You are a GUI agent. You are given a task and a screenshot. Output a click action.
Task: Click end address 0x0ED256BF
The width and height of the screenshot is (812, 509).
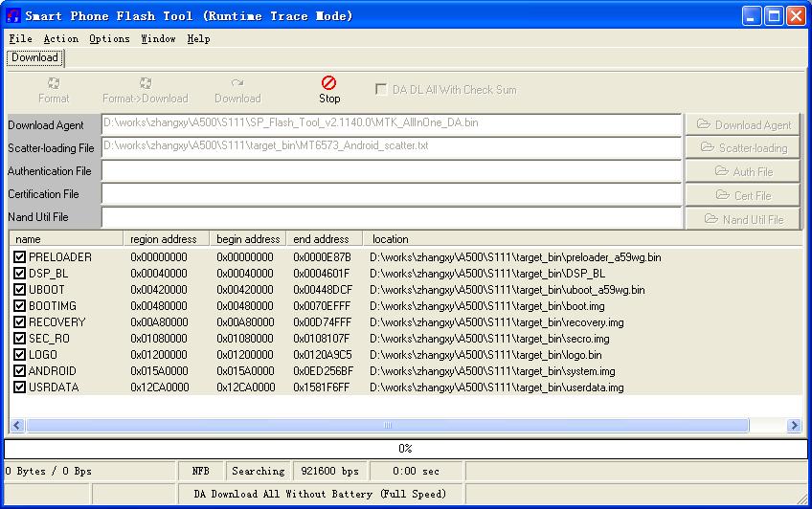pyautogui.click(x=323, y=371)
